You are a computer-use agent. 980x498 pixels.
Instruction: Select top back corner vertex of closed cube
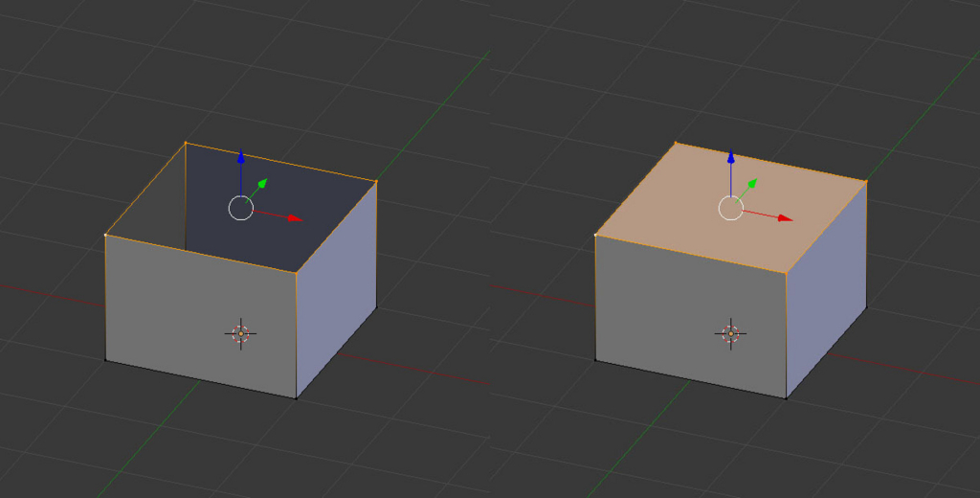[676, 144]
